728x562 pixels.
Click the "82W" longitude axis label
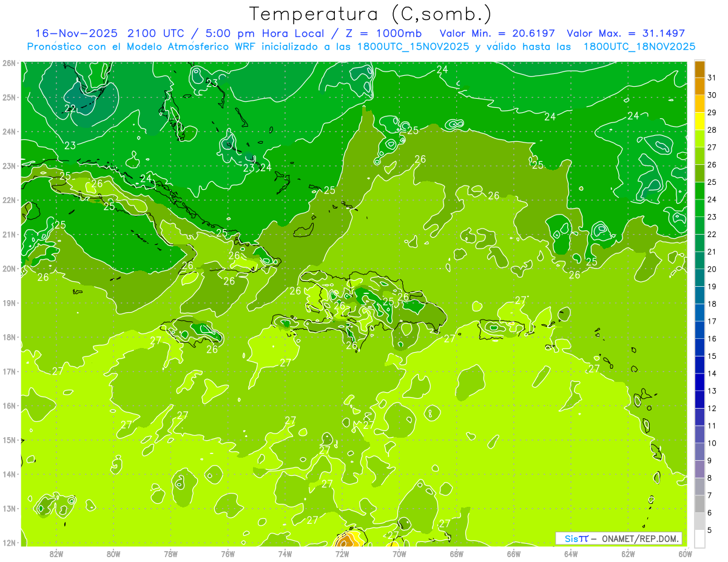pos(56,554)
